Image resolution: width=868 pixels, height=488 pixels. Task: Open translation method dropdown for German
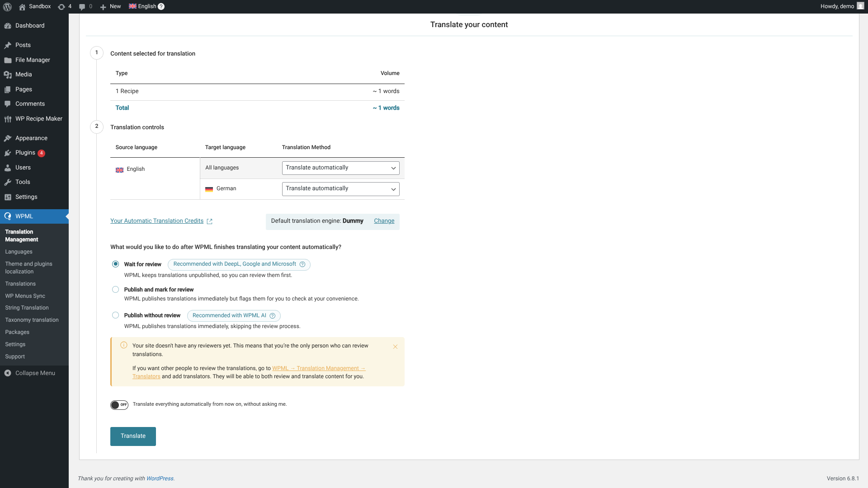340,189
